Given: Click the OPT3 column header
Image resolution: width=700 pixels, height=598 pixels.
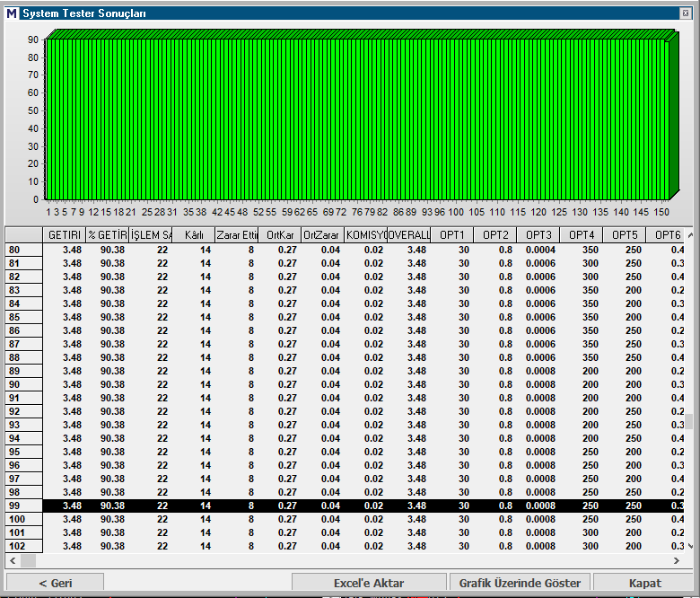Looking at the screenshot, I should tap(538, 235).
